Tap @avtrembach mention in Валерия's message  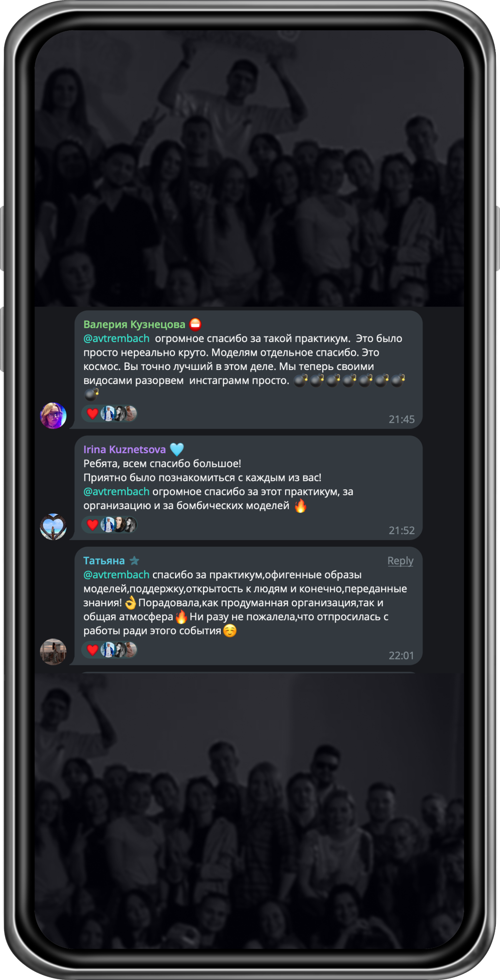(116, 338)
